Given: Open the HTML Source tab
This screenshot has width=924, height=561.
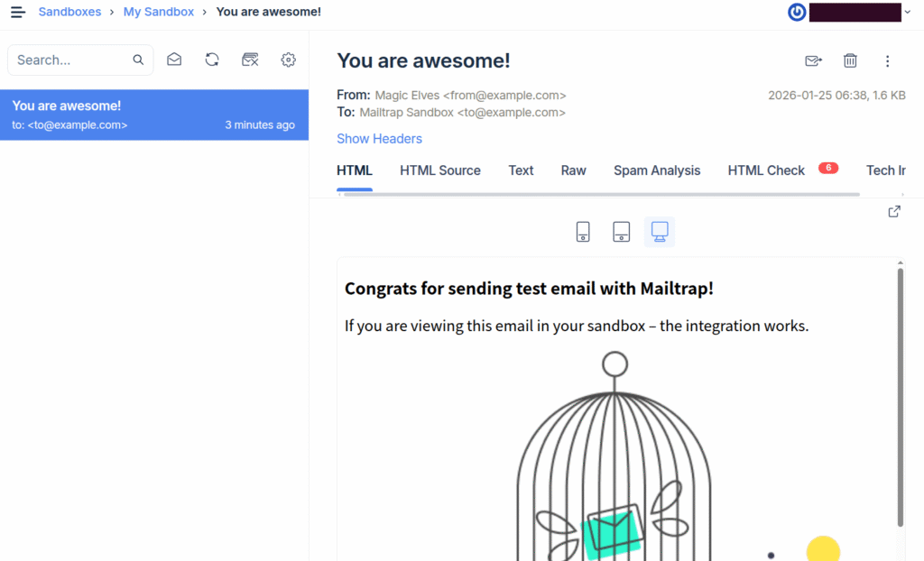Looking at the screenshot, I should point(439,170).
